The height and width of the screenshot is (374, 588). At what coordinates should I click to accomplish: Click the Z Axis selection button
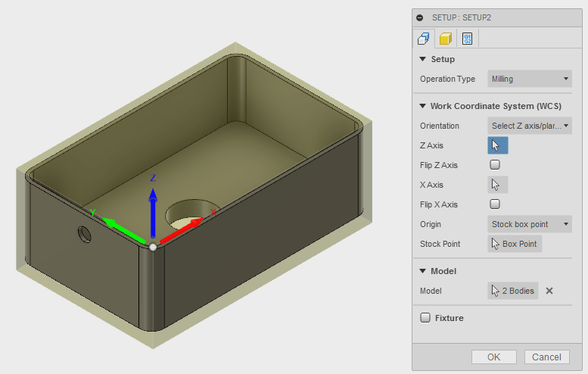pos(498,145)
